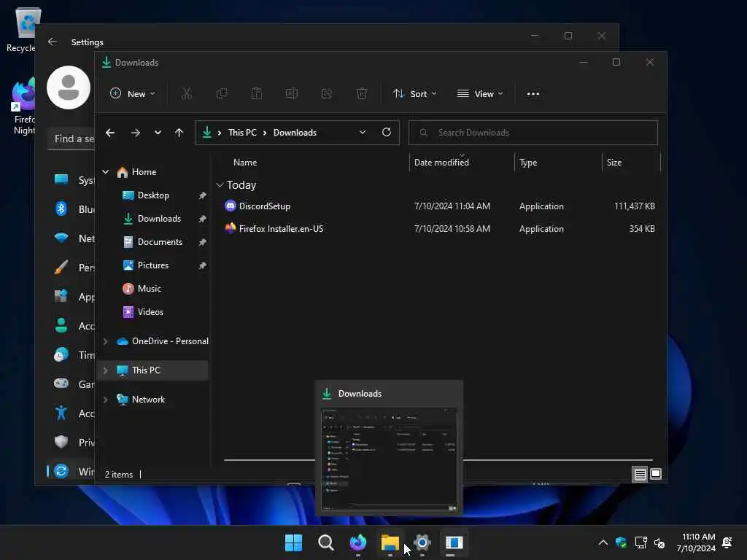
Task: Click Windows Update icon in Settings sidebar
Action: point(61,471)
